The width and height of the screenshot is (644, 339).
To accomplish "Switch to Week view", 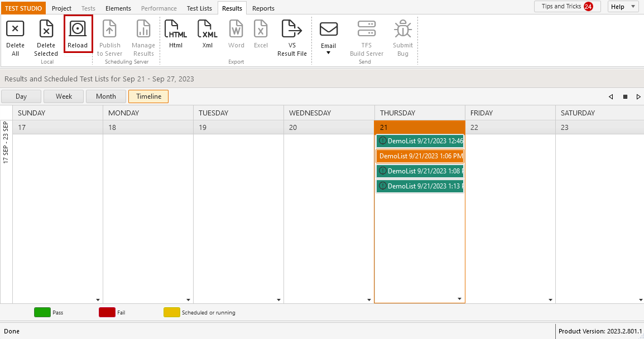I will pyautogui.click(x=64, y=96).
